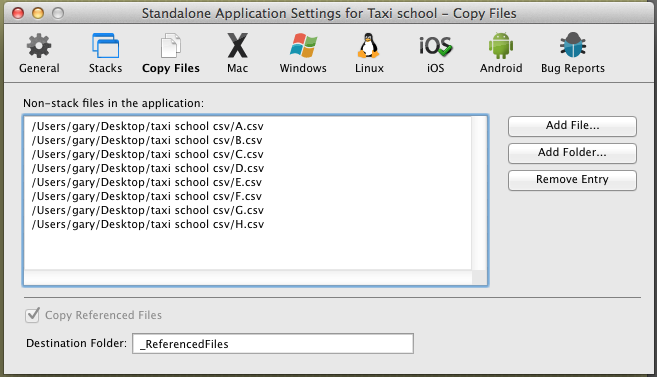The image size is (657, 377).
Task: Toggle the Copy Referenced Files checkbox
Action: click(32, 315)
